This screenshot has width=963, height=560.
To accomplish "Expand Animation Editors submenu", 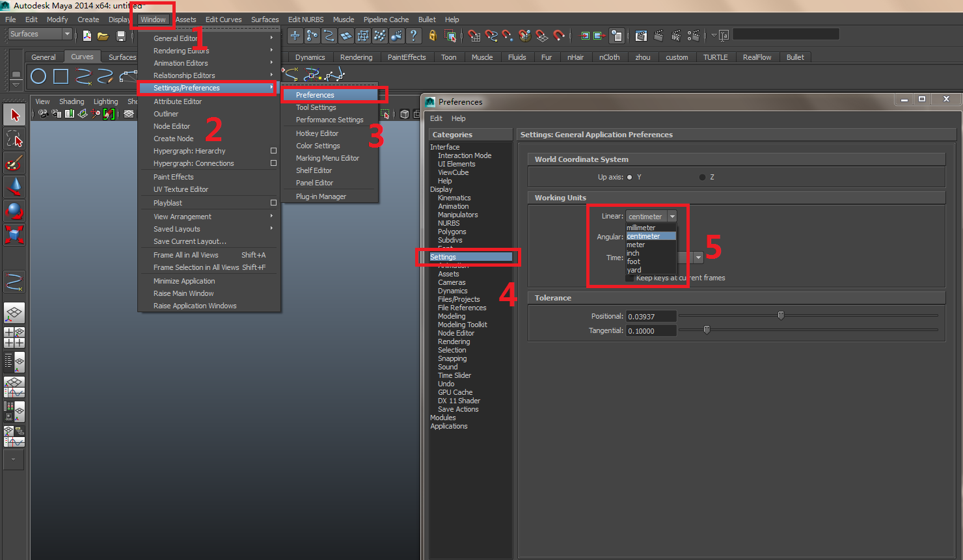I will click(208, 63).
